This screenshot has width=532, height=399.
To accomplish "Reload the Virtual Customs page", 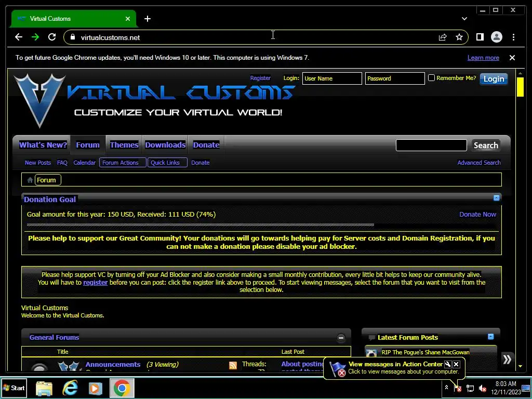I will 52,37.
